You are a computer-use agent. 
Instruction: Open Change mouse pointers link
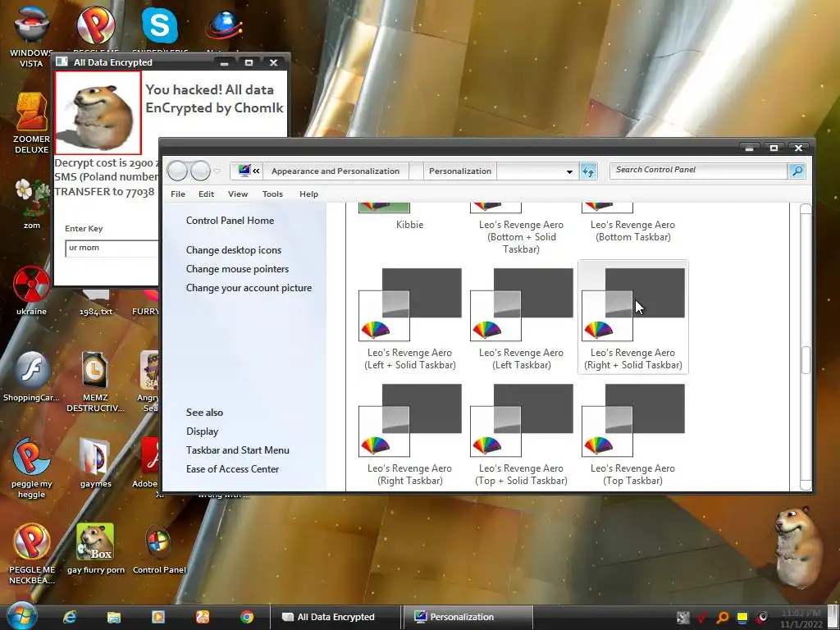(237, 269)
